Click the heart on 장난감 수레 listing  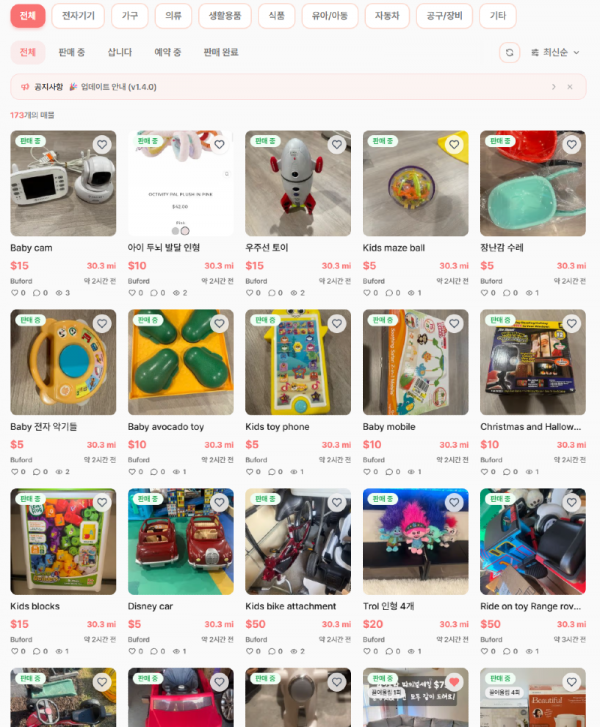tap(571, 145)
